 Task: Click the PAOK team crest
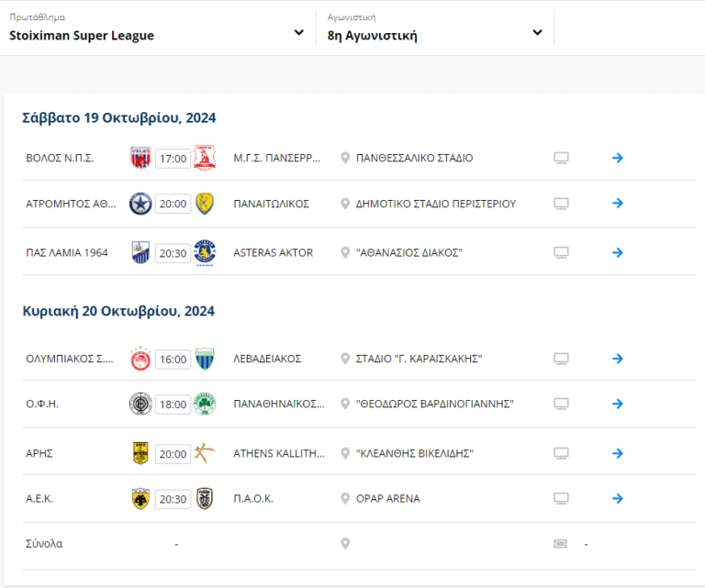(204, 499)
